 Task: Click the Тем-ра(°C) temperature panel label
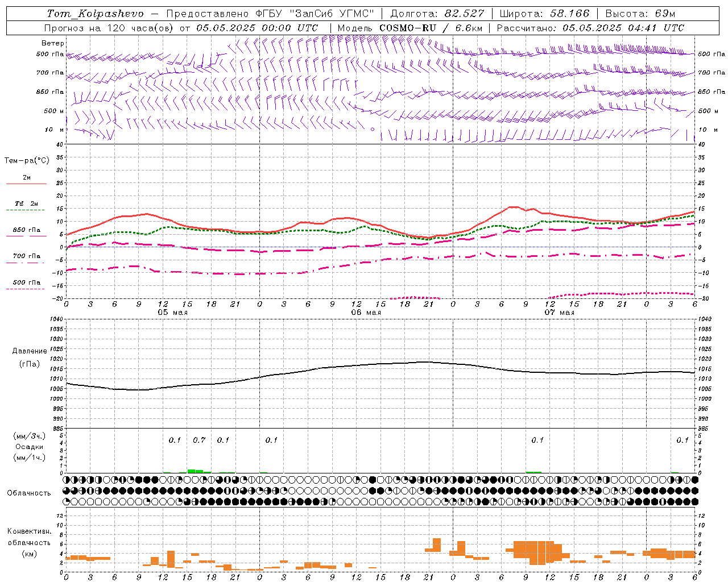[27, 161]
